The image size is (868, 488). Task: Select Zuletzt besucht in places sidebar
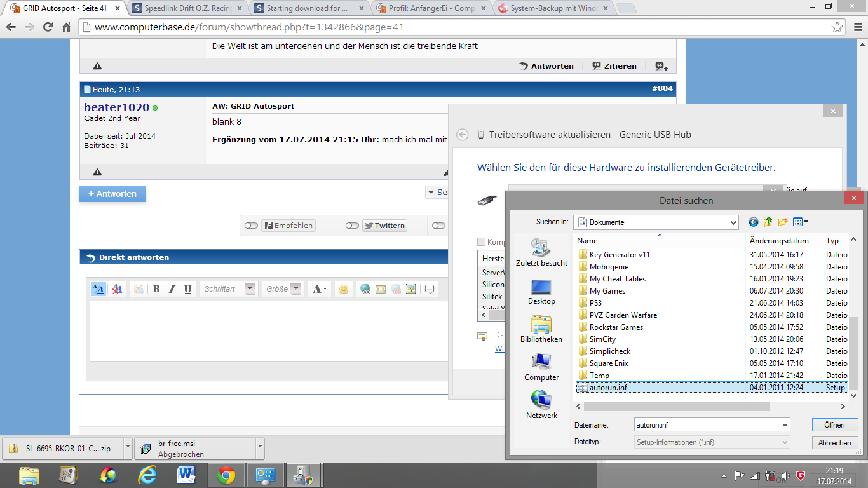click(541, 252)
